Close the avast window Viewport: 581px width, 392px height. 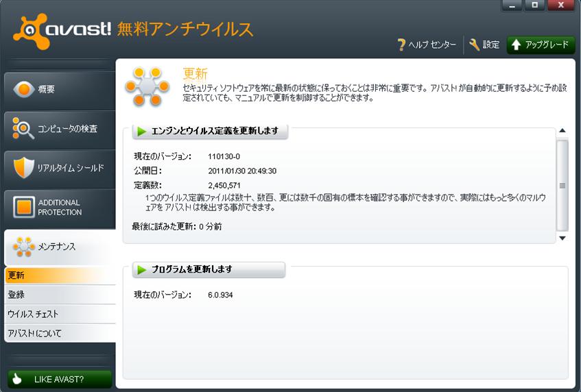coord(560,5)
